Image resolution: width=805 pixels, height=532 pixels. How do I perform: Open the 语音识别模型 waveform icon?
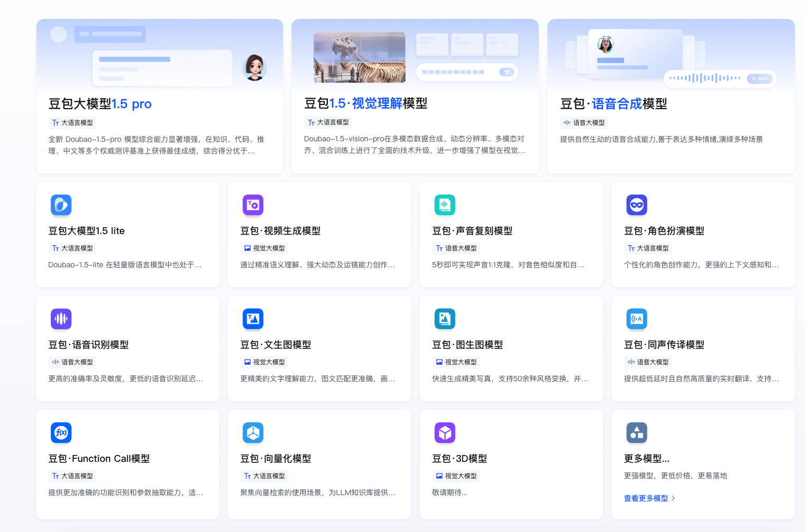[61, 319]
